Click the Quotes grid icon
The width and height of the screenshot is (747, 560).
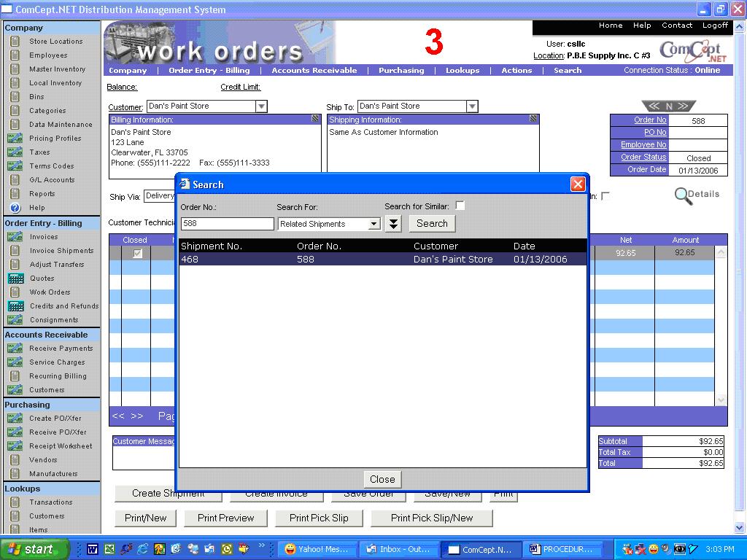coord(15,279)
